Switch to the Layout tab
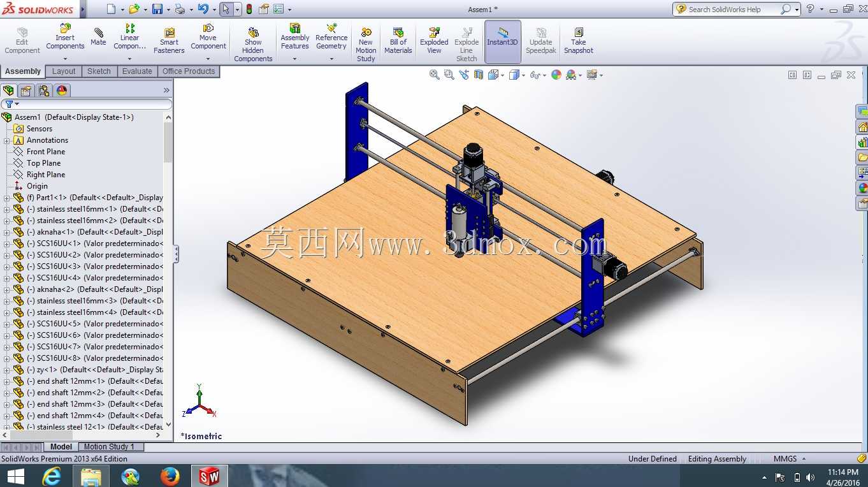The height and width of the screenshot is (487, 868). [64, 71]
